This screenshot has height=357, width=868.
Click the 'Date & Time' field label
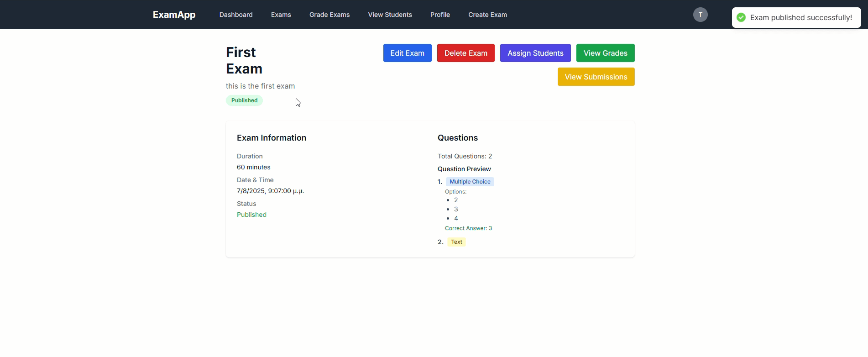point(255,180)
